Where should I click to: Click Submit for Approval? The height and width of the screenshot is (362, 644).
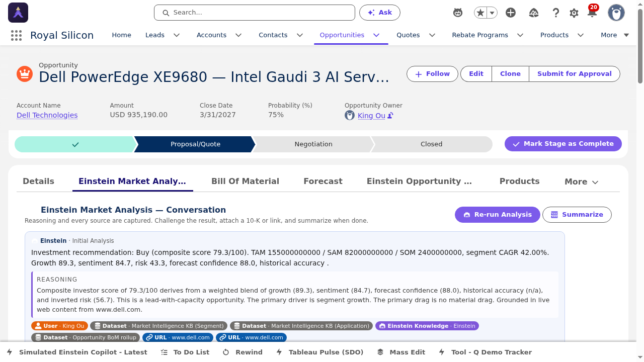[x=575, y=74]
